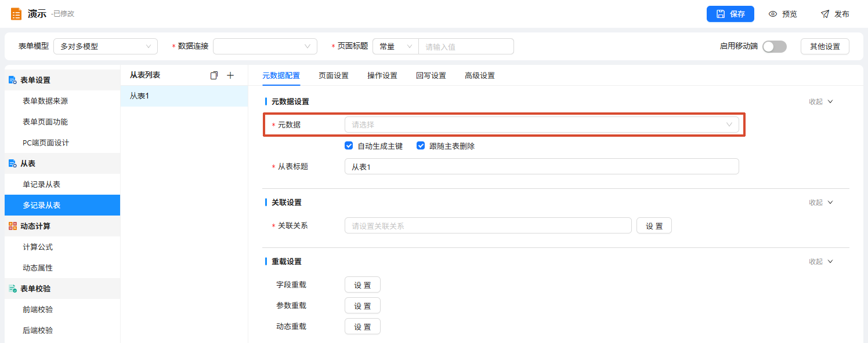The height and width of the screenshot is (343, 868).
Task: Switch to the 回写设置 tab
Action: [x=431, y=75]
